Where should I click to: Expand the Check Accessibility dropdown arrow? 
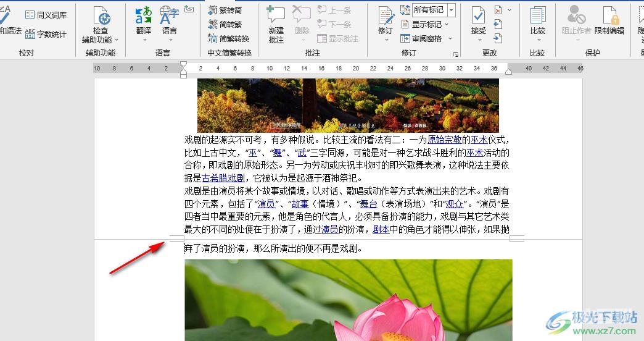point(116,40)
